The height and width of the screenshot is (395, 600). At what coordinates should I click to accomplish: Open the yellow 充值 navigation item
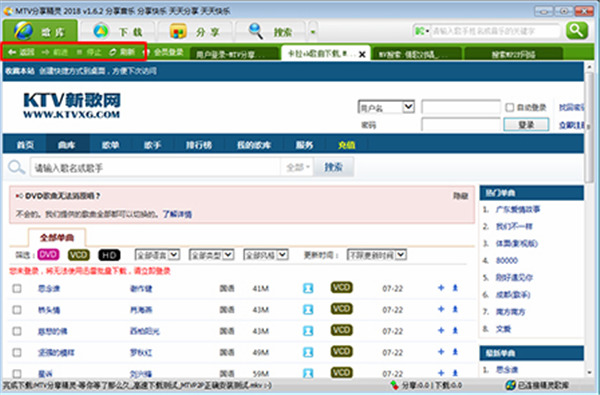(347, 145)
